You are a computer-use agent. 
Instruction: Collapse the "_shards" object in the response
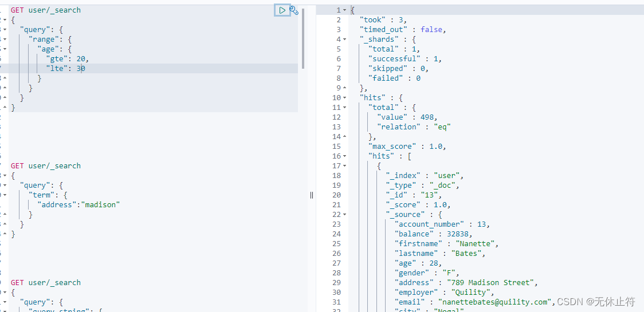345,40
